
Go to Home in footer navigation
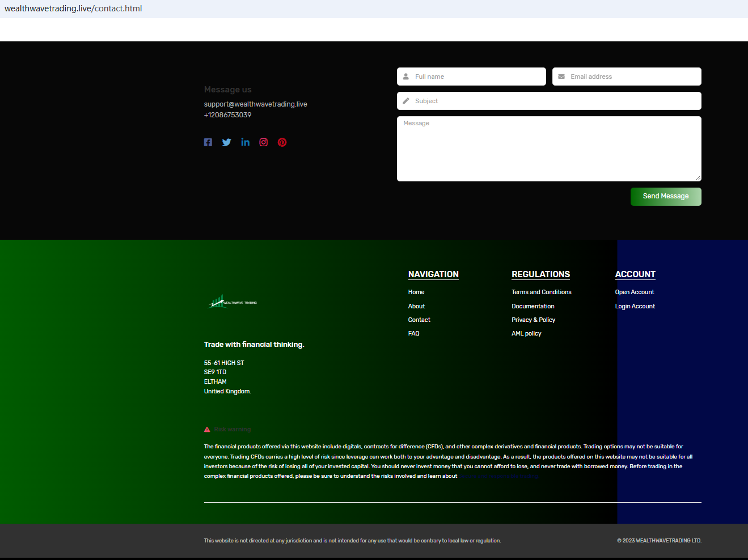coord(416,292)
